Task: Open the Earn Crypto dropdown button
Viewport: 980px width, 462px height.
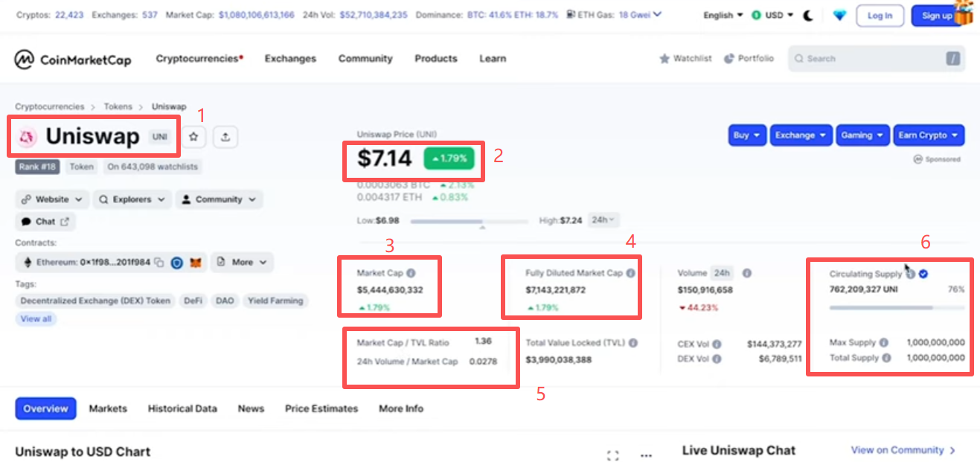Action: pyautogui.click(x=929, y=135)
